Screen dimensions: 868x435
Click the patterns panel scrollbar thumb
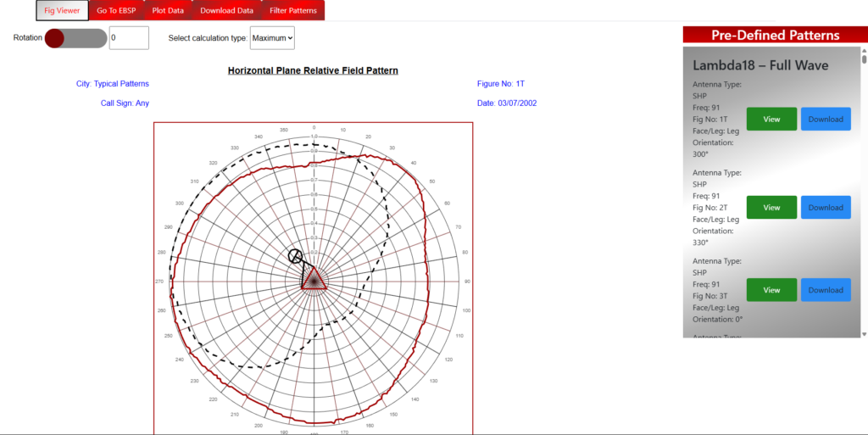864,60
